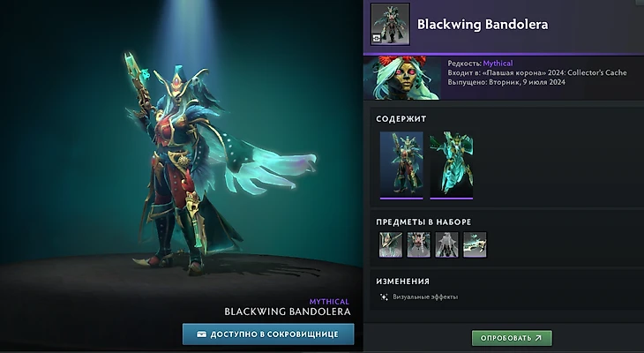Click the green Опробовать button

(512, 338)
